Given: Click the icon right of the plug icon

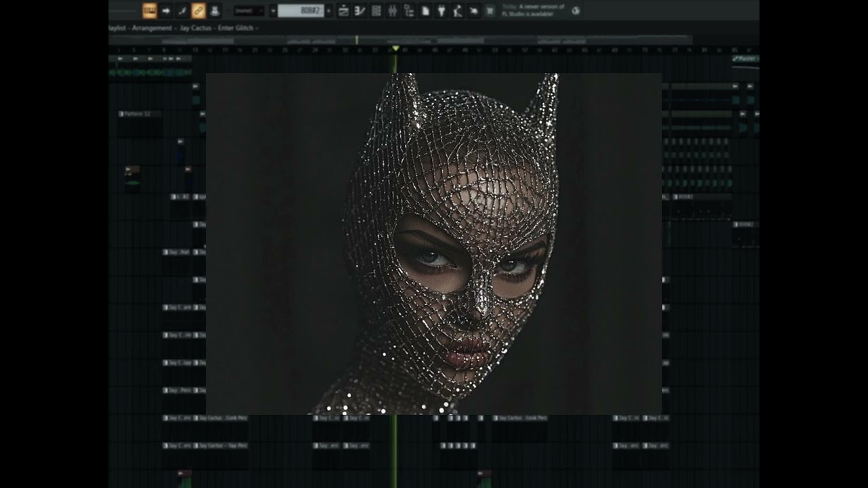Looking at the screenshot, I should (458, 11).
